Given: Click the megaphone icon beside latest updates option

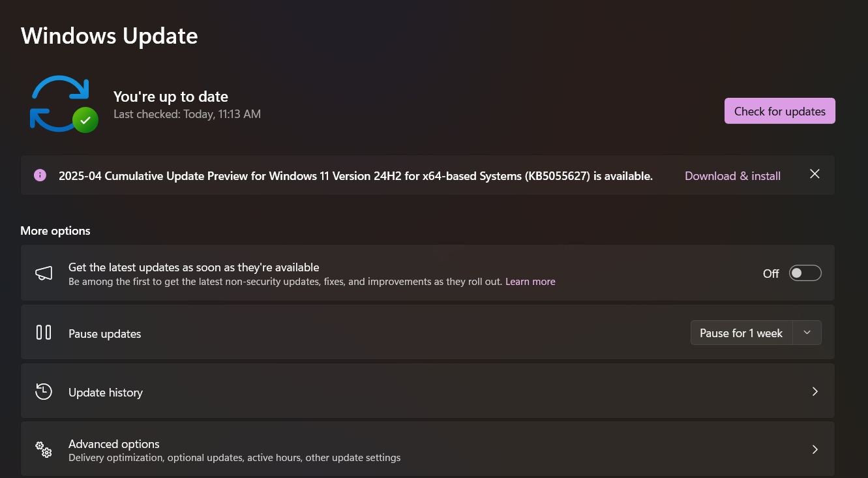Looking at the screenshot, I should pos(43,273).
